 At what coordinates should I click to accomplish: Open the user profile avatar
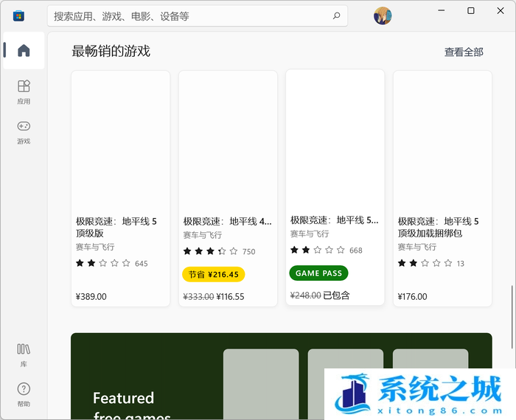pos(383,15)
